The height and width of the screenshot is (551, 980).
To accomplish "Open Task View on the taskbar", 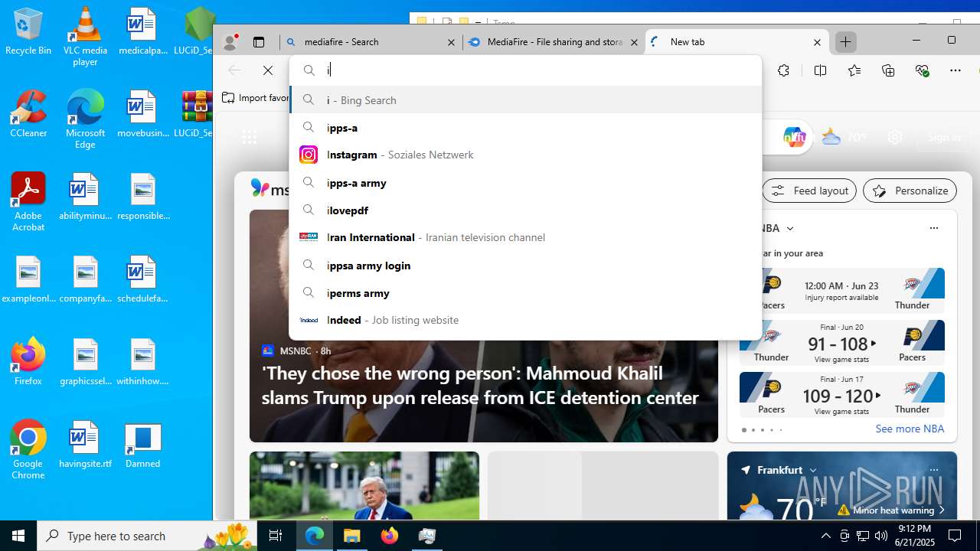I will pos(276,536).
